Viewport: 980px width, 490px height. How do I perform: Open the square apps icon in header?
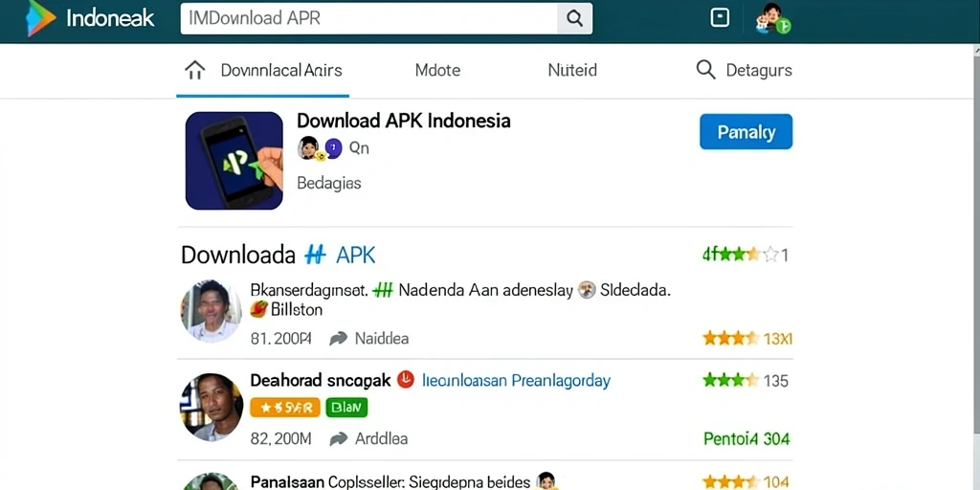pos(720,17)
